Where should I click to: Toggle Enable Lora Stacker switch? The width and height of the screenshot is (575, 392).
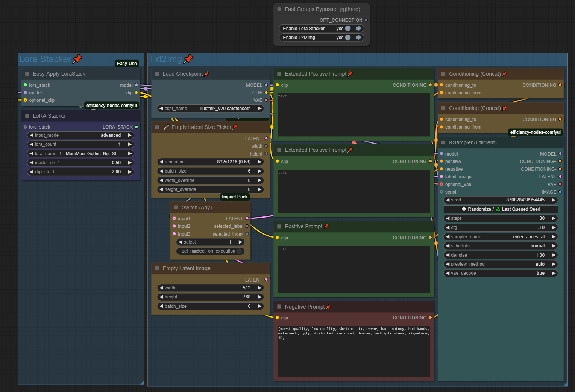click(348, 29)
